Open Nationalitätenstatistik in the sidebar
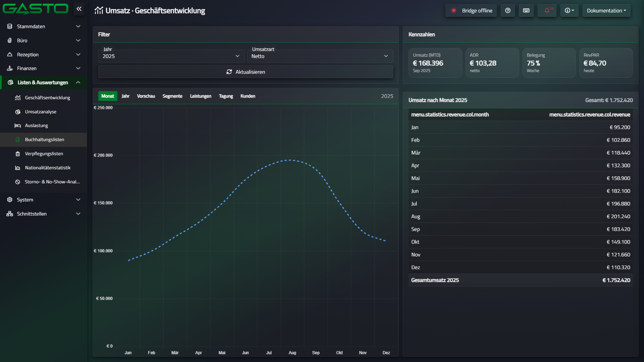644x362 pixels. point(44,168)
